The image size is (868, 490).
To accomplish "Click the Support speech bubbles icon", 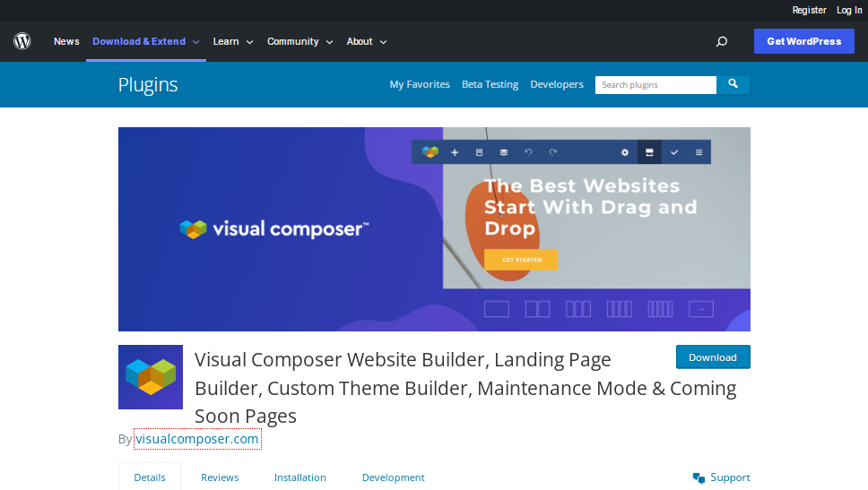I will click(x=699, y=477).
